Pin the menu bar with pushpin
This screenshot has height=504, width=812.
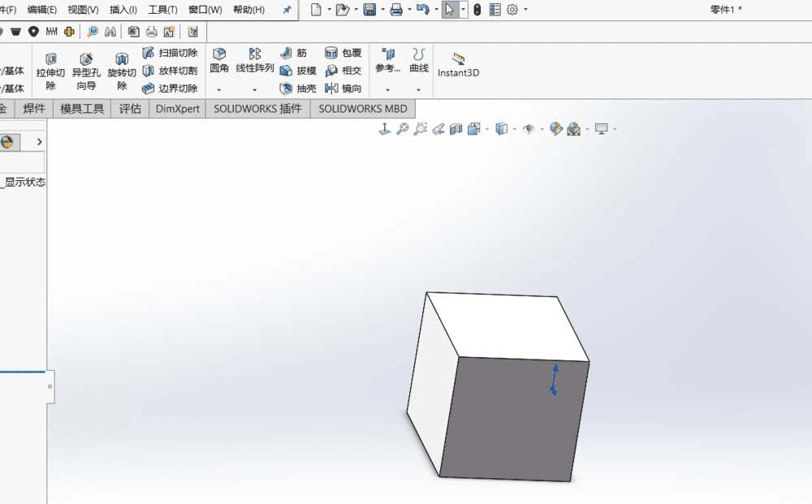(287, 10)
